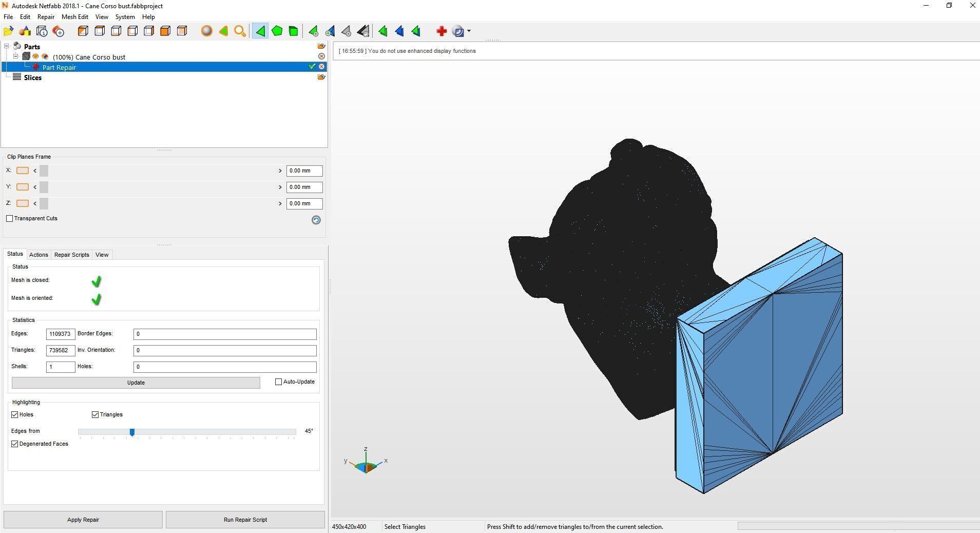Click the remove triangles grey icon
The image size is (980, 533).
point(347,31)
